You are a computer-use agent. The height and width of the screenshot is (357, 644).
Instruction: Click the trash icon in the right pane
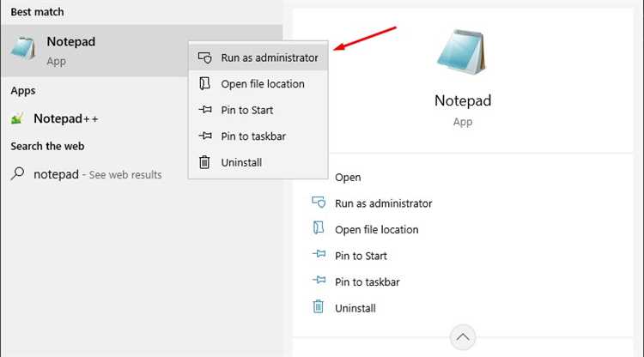pyautogui.click(x=319, y=307)
